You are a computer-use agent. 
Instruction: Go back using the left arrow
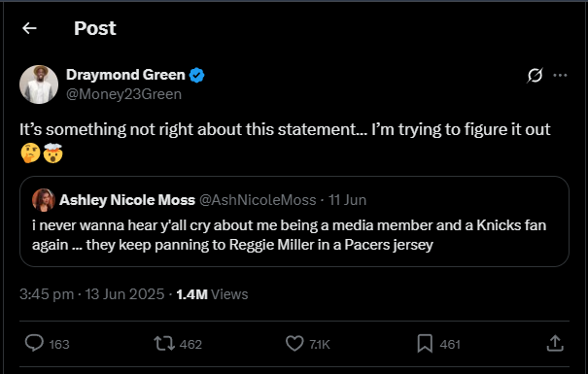coord(29,28)
